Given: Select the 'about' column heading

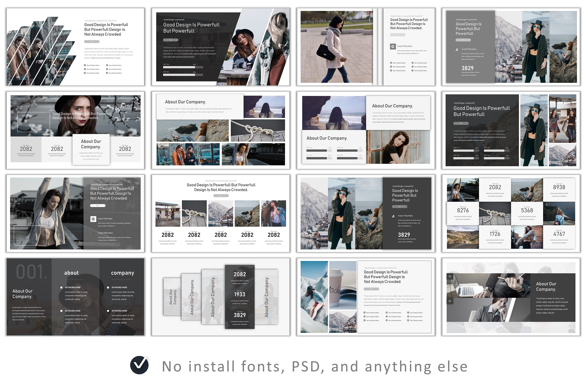Looking at the screenshot, I should coord(71,273).
